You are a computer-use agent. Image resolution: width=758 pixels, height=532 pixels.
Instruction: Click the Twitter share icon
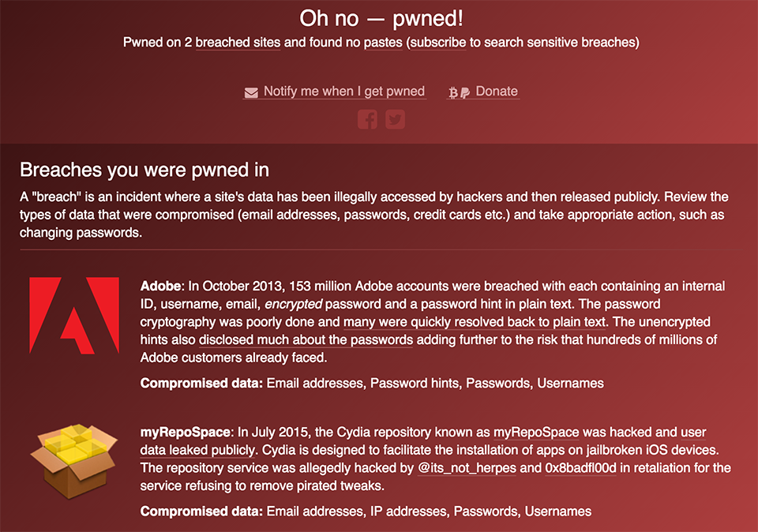click(395, 119)
